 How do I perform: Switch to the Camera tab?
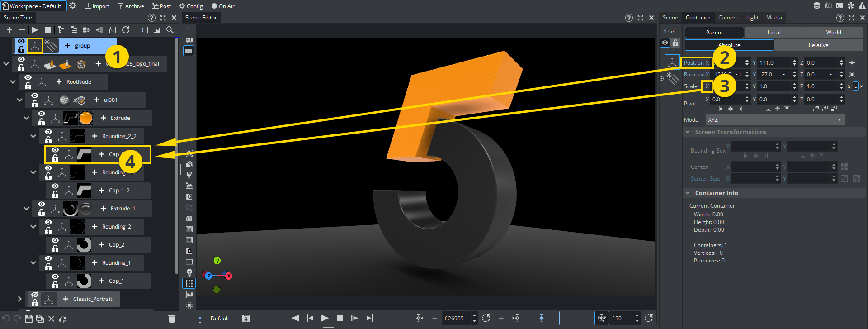pos(728,18)
